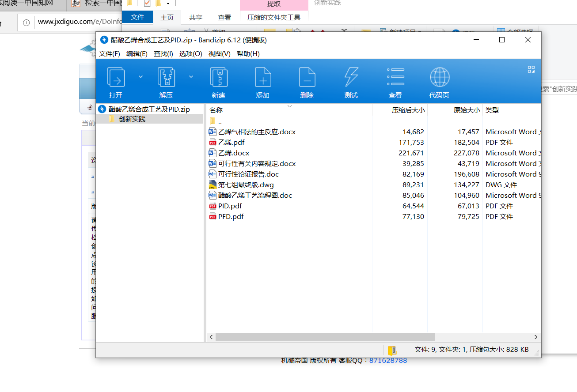This screenshot has height=392, width=577.
Task: Open the 编辑(E) menu
Action: tap(137, 54)
